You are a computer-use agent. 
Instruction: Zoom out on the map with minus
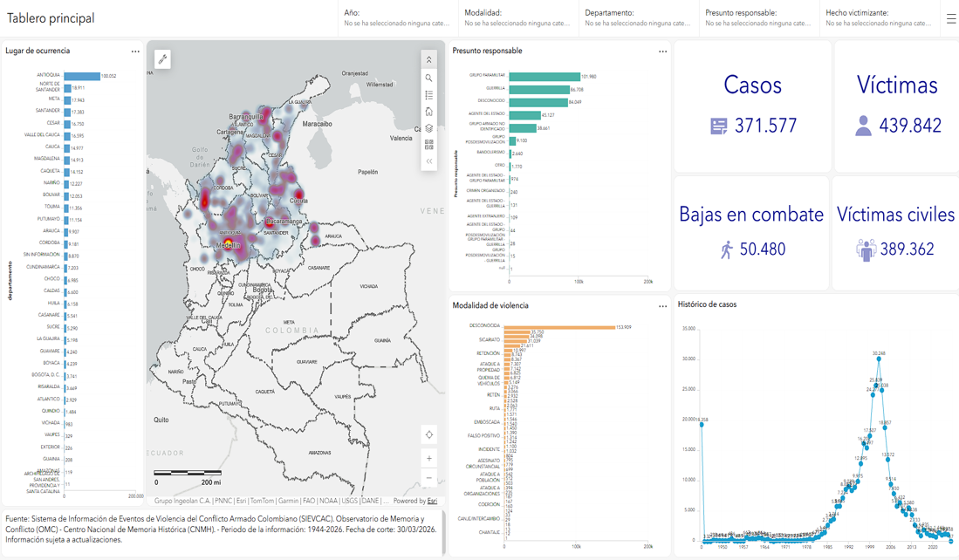428,478
